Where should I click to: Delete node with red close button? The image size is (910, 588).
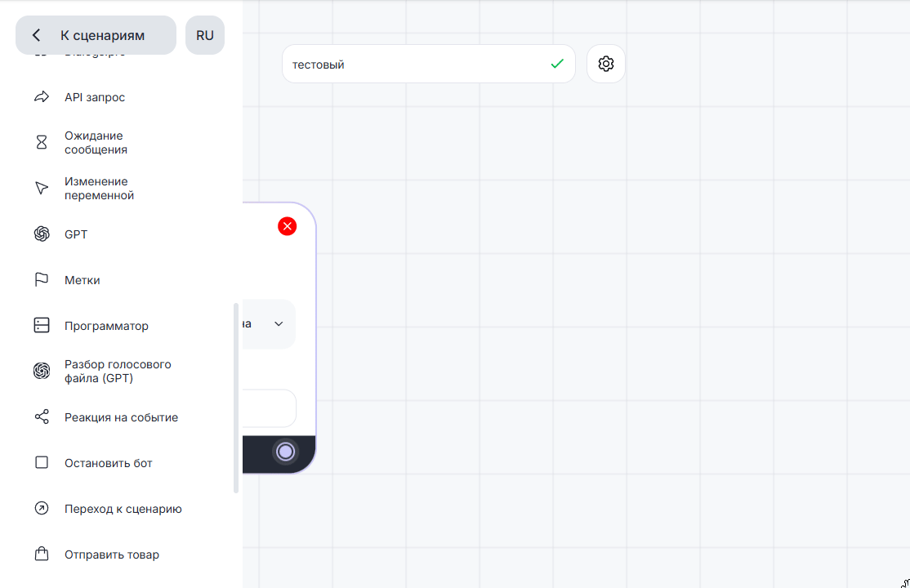[x=287, y=226]
